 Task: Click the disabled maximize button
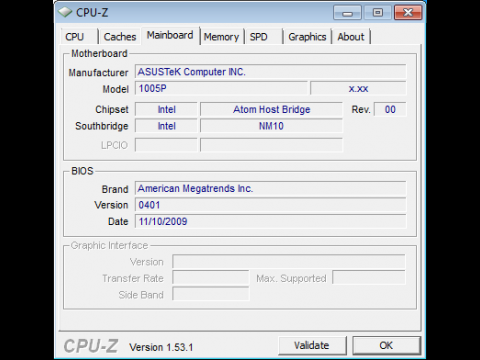coord(378,13)
